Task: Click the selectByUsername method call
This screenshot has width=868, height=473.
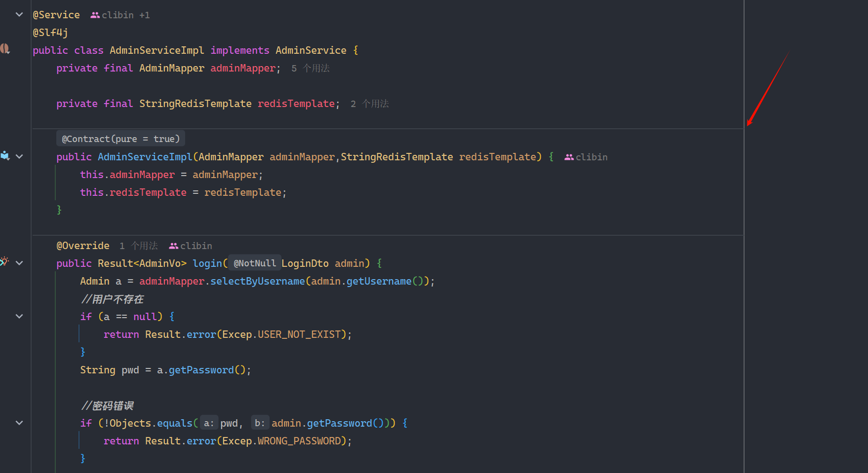Action: point(257,281)
